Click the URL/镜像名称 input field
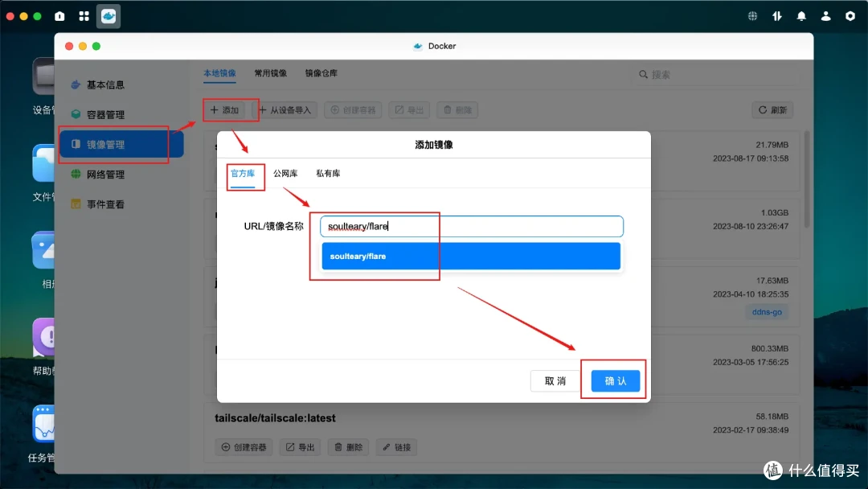Screen dimensions: 868x489 coord(472,226)
